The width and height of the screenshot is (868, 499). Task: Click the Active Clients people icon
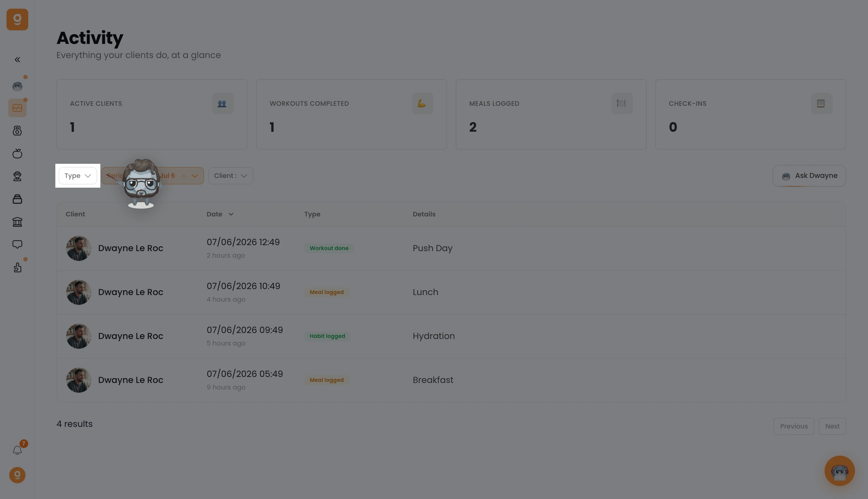(x=222, y=103)
